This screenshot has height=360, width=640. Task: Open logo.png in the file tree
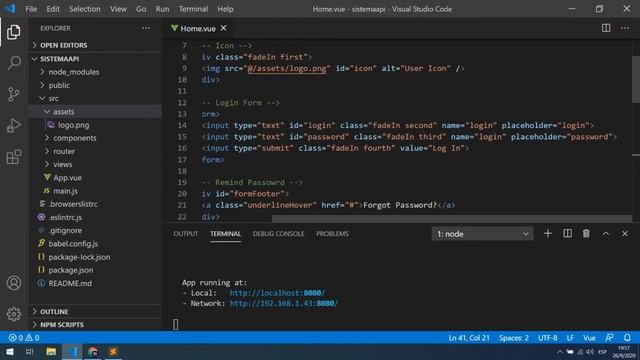(96, 125)
